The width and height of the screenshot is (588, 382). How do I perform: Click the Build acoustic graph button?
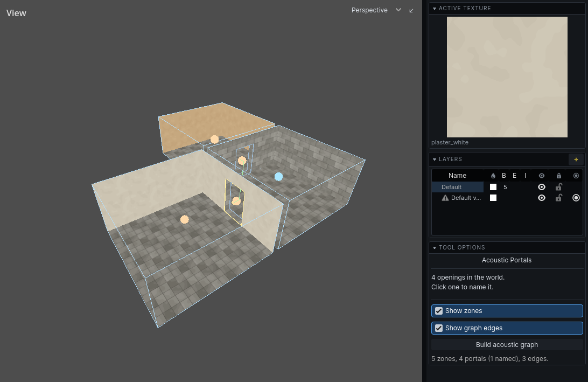pyautogui.click(x=507, y=344)
